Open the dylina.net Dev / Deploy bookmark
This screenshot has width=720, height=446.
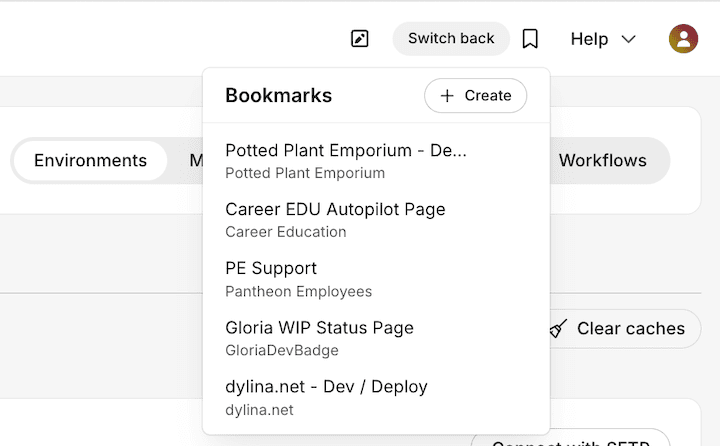[376, 398]
